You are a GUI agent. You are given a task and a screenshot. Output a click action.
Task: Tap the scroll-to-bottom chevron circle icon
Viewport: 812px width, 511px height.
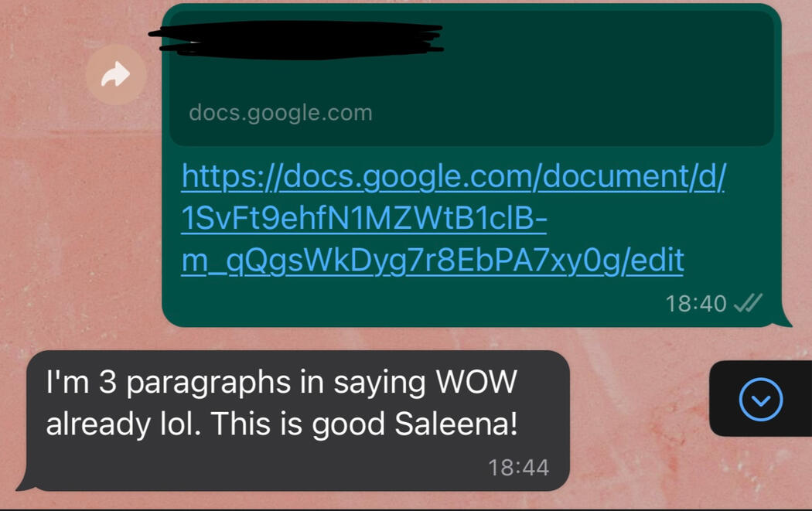point(761,399)
